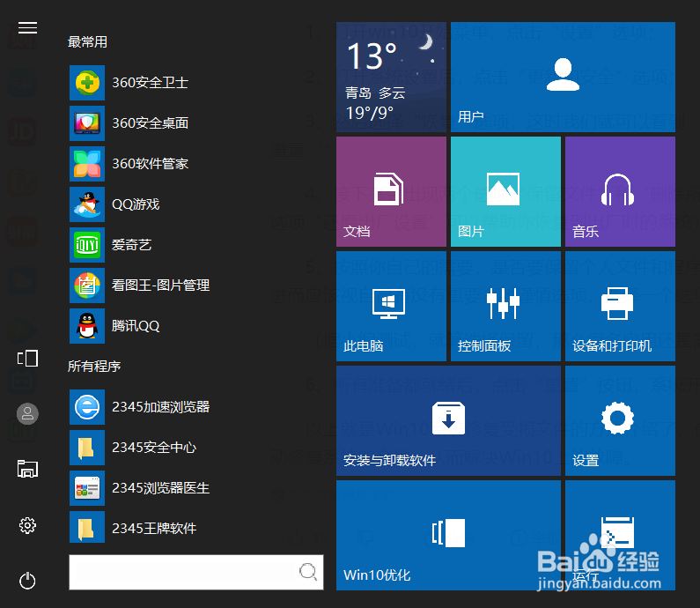Click the 最常用 section header
Viewport: 700px width, 608px height.
coord(87,42)
